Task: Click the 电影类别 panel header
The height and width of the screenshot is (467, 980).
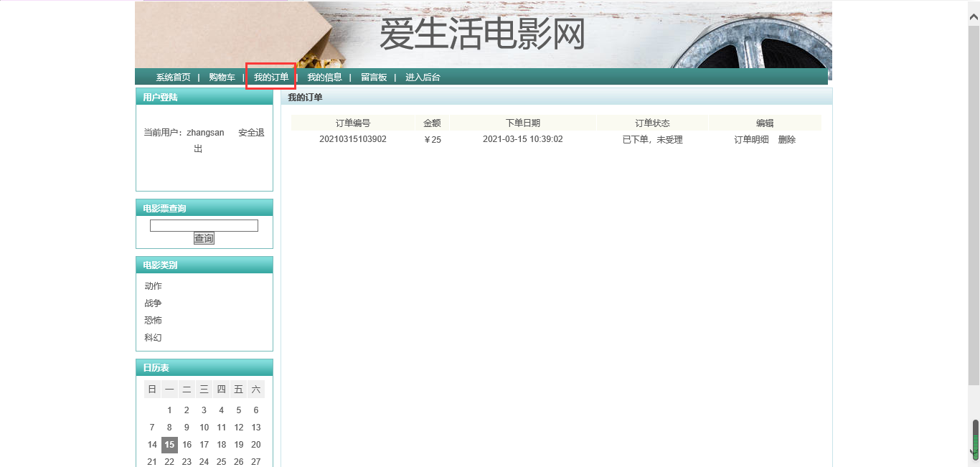Action: tap(204, 265)
